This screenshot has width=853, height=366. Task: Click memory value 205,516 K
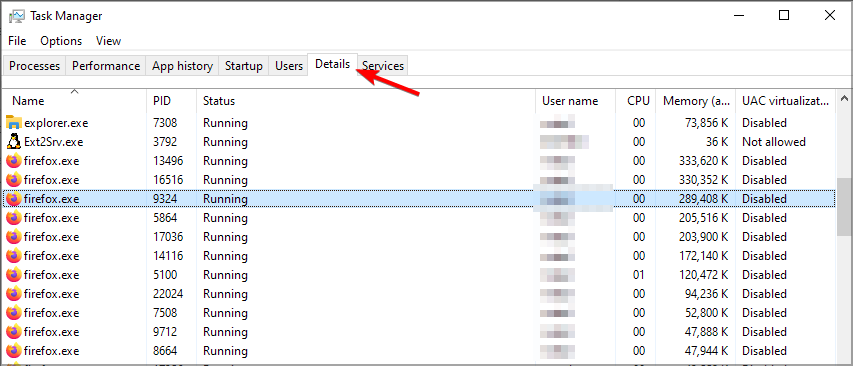[703, 218]
